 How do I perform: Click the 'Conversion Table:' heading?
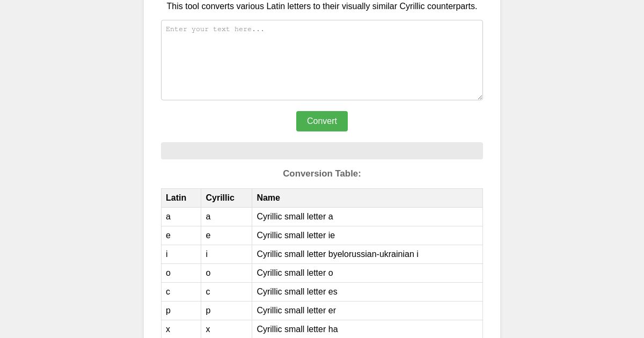coord(321,174)
